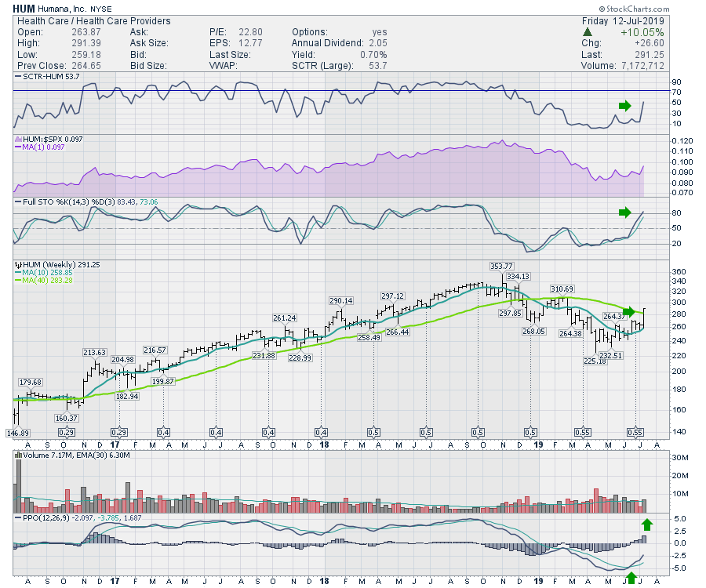Click the +10.05% percent change
This screenshot has width=706, height=588.
click(642, 32)
